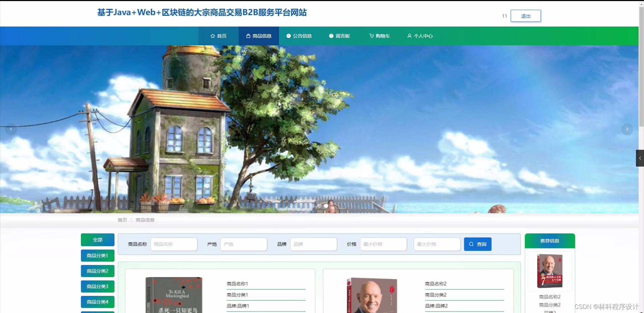The height and width of the screenshot is (313, 644).
Task: Open the 商品信息 nav tab
Action: [259, 36]
